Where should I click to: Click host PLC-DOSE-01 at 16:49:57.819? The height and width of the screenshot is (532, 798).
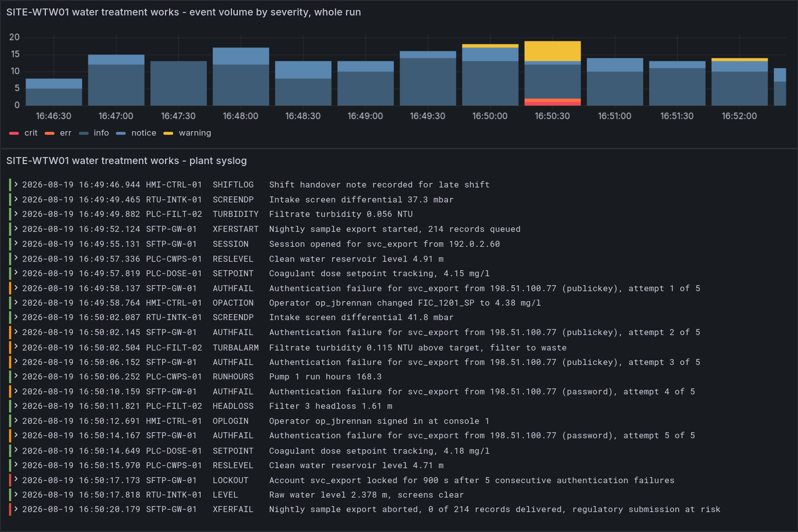click(x=174, y=273)
